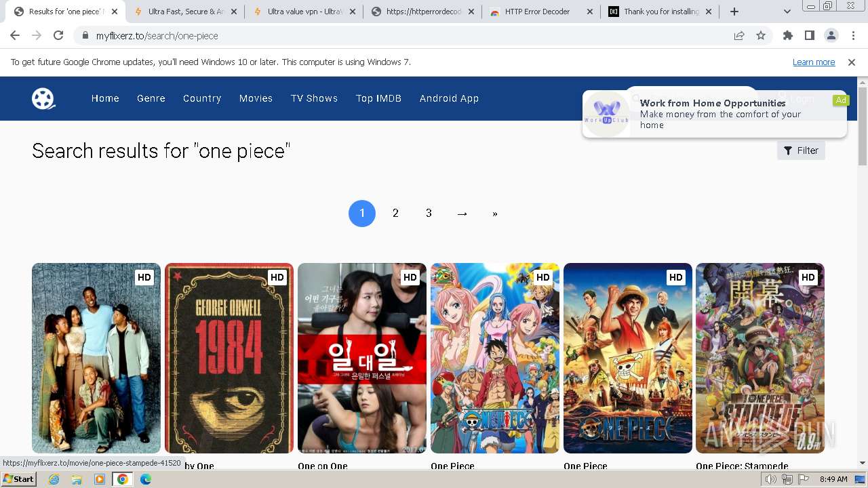
Task: Expand the Country menu
Action: tap(202, 98)
